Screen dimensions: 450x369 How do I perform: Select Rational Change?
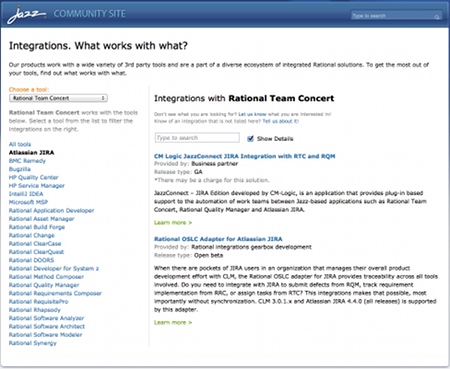click(32, 235)
